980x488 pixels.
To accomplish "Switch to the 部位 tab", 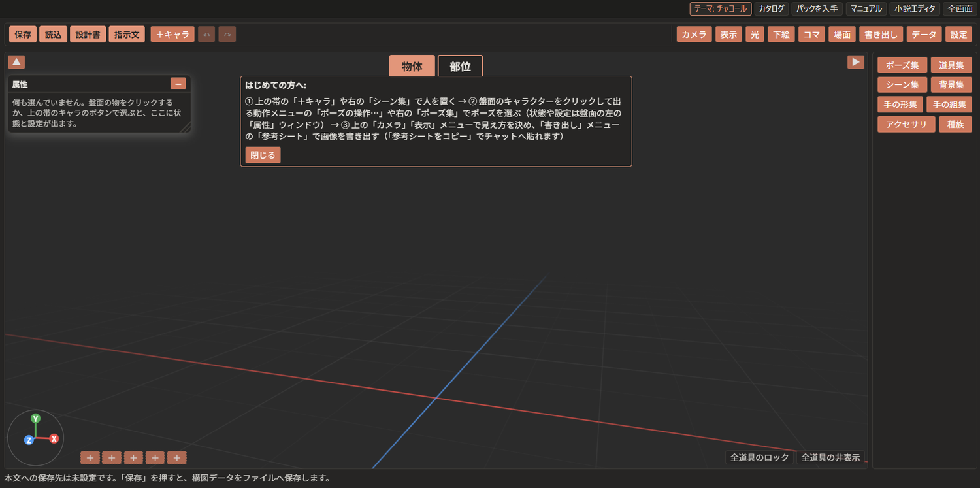I will click(x=460, y=66).
